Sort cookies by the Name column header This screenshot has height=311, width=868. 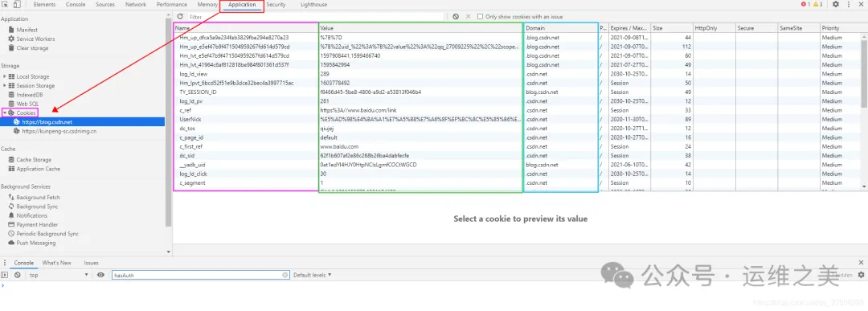coord(247,27)
